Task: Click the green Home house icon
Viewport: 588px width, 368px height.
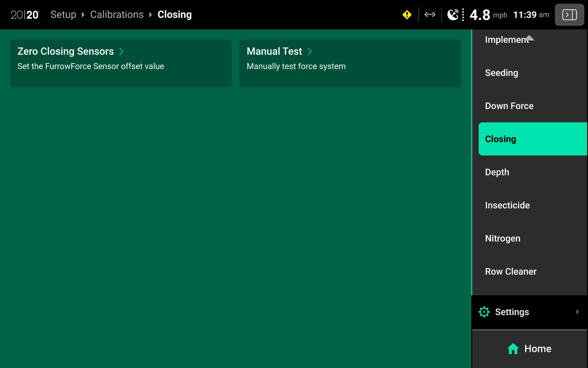Action: (x=513, y=349)
